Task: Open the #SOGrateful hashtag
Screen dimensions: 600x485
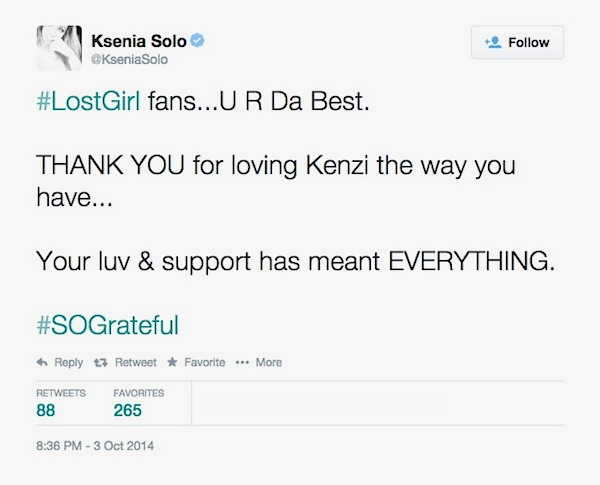Action: [x=106, y=325]
